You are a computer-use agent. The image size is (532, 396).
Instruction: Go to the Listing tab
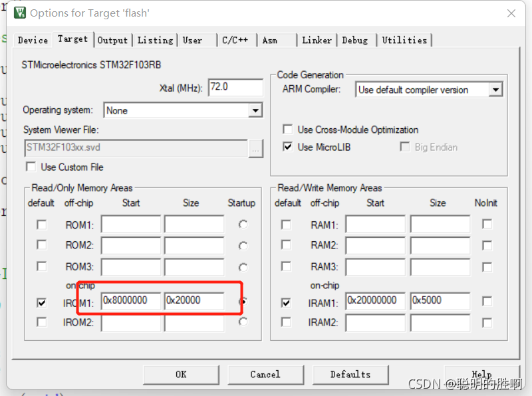(155, 41)
